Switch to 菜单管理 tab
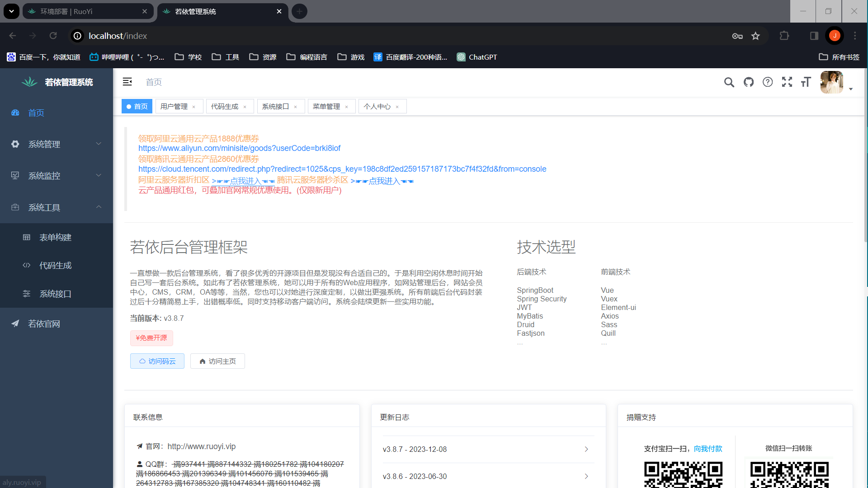Screen dimensions: 868x488 tap(326, 107)
